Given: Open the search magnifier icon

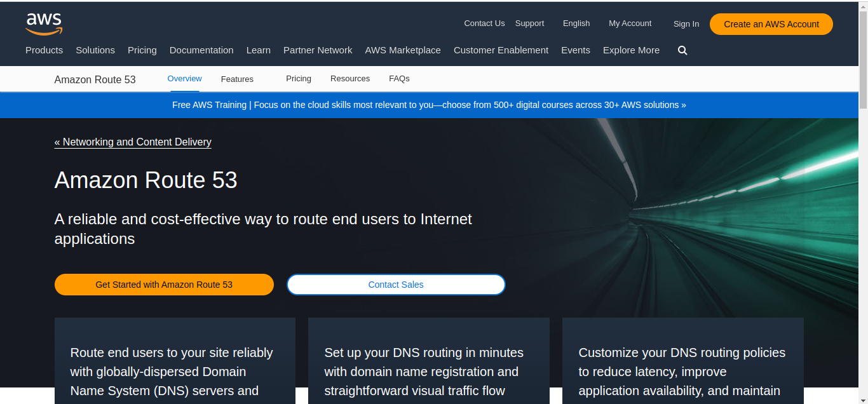Looking at the screenshot, I should pos(682,50).
